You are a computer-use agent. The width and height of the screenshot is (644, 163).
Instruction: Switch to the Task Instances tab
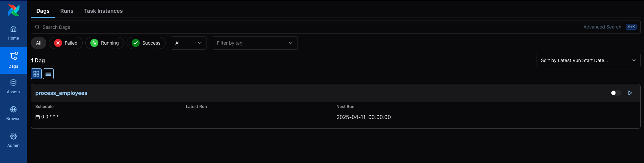[103, 11]
